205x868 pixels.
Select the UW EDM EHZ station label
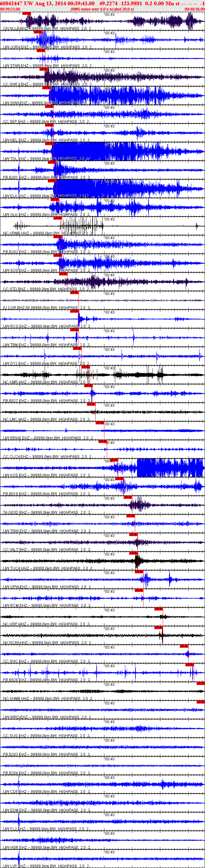[x=47, y=810]
